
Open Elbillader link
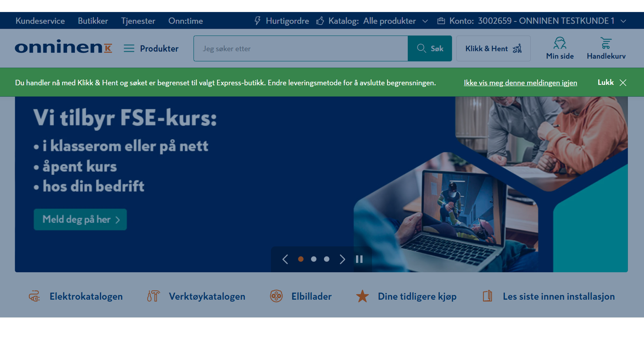coord(311,296)
